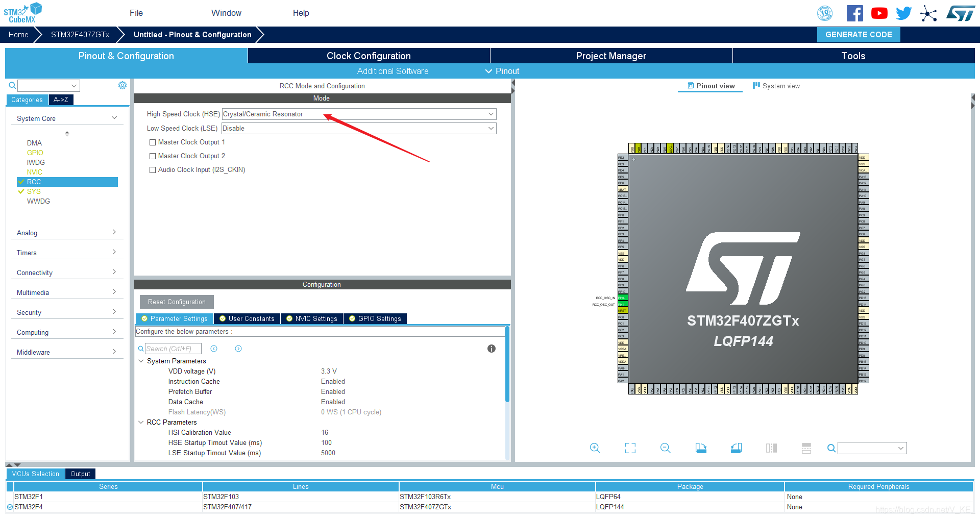Open the GPIO Settings tab

(x=375, y=318)
